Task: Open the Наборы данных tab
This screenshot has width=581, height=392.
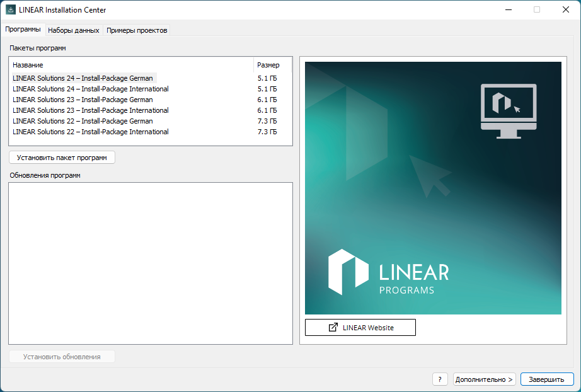Action: pyautogui.click(x=74, y=30)
